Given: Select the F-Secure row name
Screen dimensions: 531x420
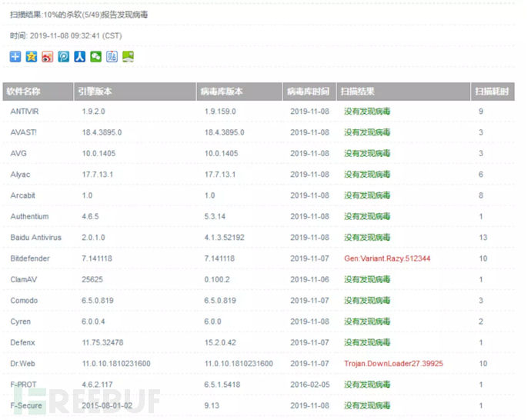Looking at the screenshot, I should tap(26, 405).
